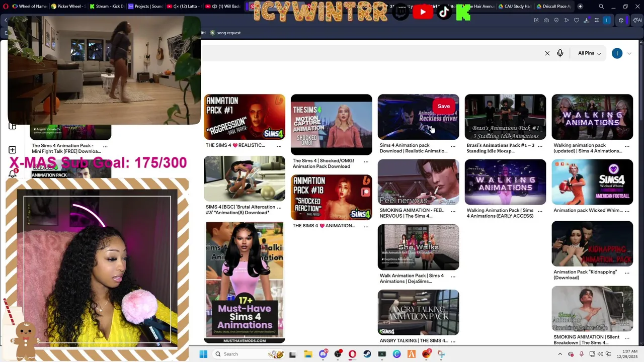
Task: Open more options for ANGRY TALKING pin
Action: point(453,341)
